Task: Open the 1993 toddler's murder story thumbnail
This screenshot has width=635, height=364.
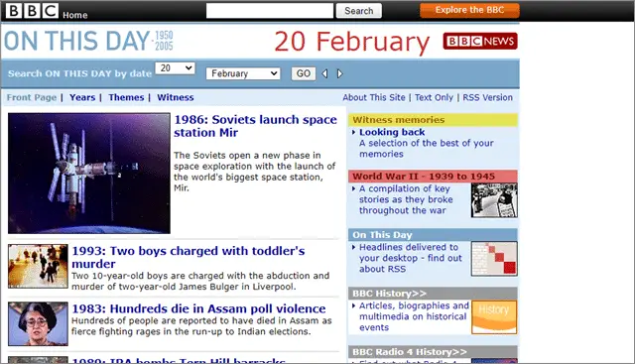Action: point(38,266)
